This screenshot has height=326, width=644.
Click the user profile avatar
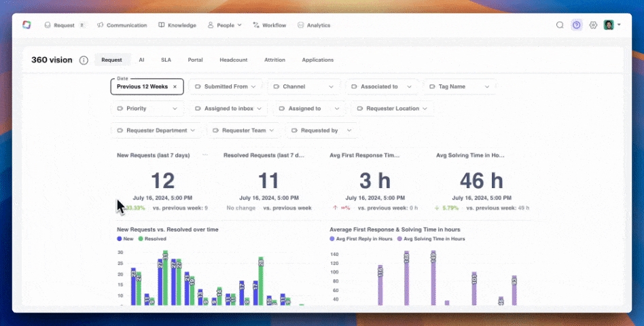point(609,25)
